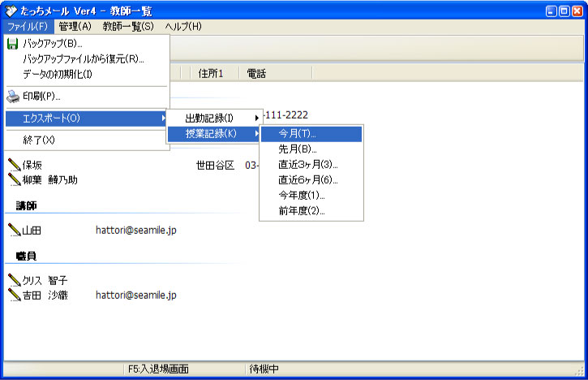Click F5:入退場画面 in status bar

point(158,369)
